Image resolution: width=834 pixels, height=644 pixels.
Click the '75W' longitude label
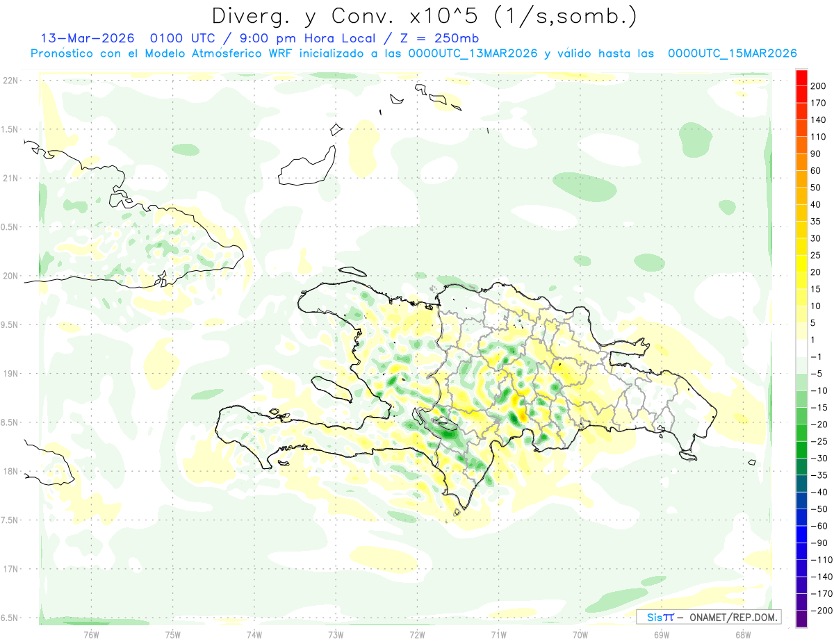tap(172, 634)
